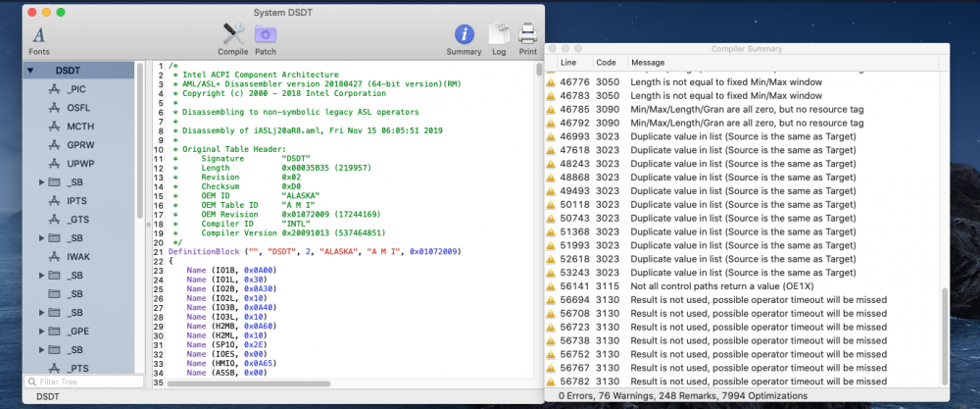Viewport: 980px width, 409px height.
Task: Click the method icon beside IPTS
Action: click(x=55, y=201)
